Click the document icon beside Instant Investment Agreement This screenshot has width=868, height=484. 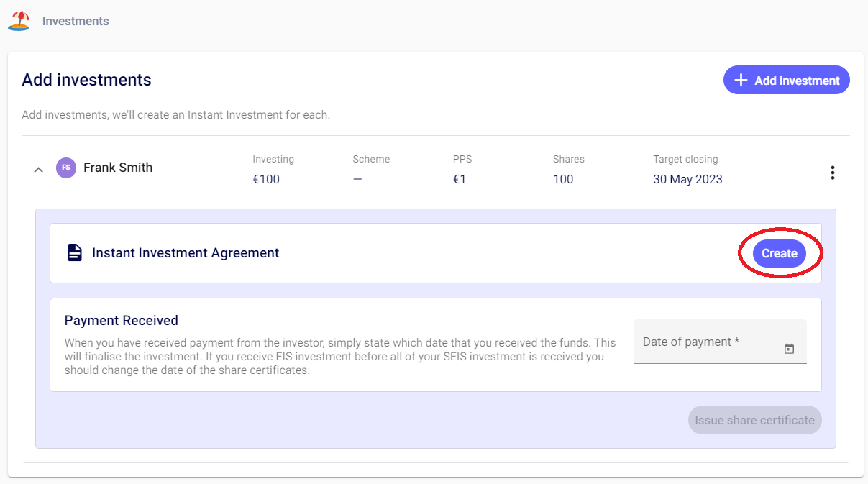[x=75, y=253]
